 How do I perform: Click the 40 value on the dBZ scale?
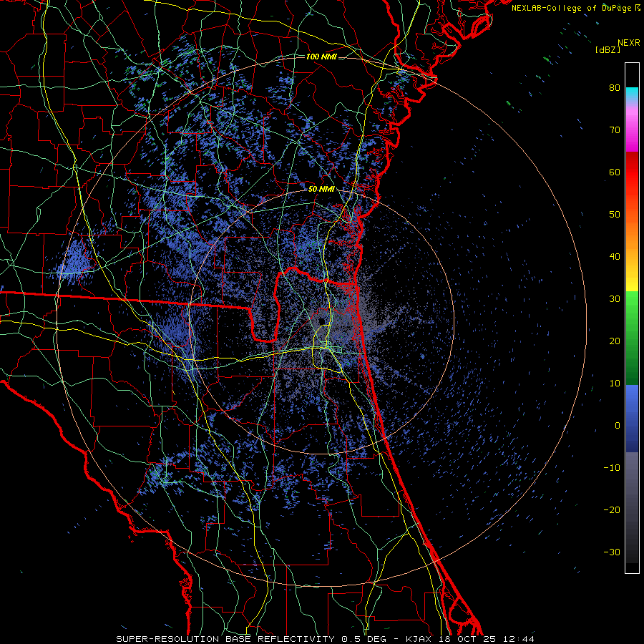pos(615,257)
